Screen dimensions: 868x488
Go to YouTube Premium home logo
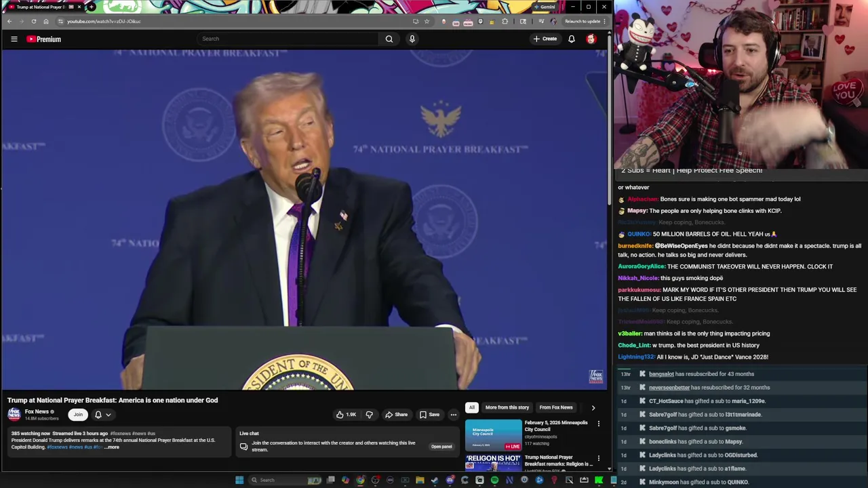coord(44,39)
